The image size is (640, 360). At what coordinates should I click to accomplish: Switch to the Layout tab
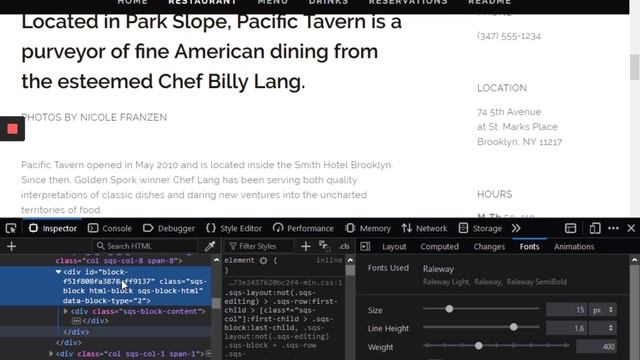pyautogui.click(x=394, y=247)
